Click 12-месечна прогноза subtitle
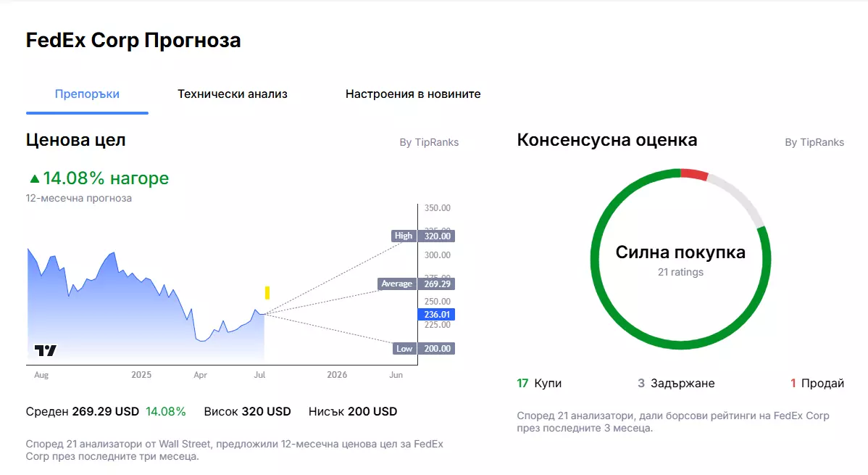Viewport: 868px width, 475px height. click(78, 199)
